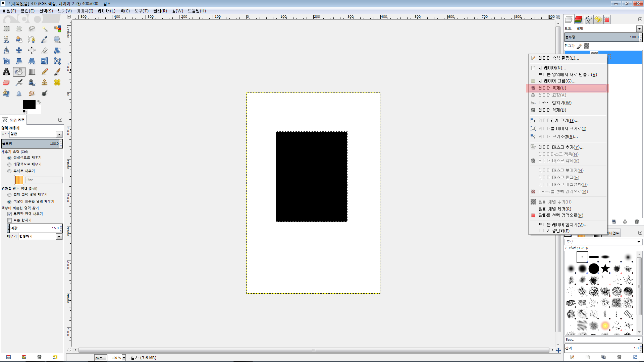Click restore tool preset icon at bottom left

point(24,357)
